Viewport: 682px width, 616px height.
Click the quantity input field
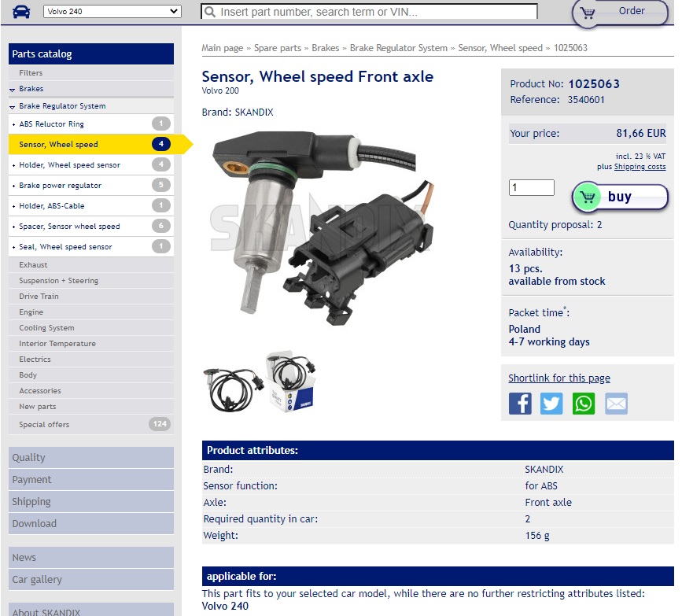click(x=532, y=188)
